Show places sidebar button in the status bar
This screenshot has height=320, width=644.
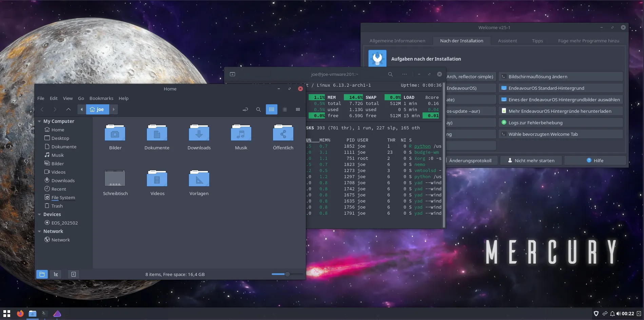pyautogui.click(x=42, y=274)
